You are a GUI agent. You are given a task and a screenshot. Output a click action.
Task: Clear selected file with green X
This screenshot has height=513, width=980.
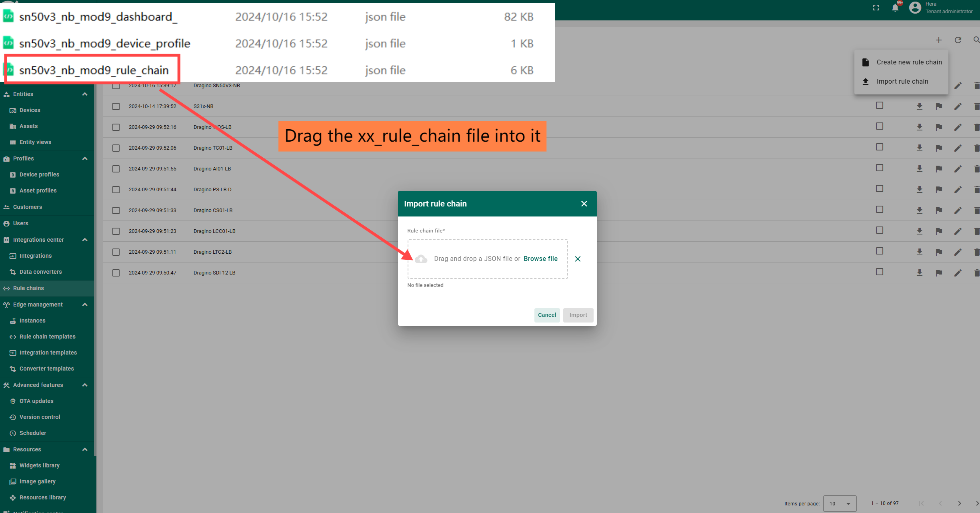click(x=578, y=259)
